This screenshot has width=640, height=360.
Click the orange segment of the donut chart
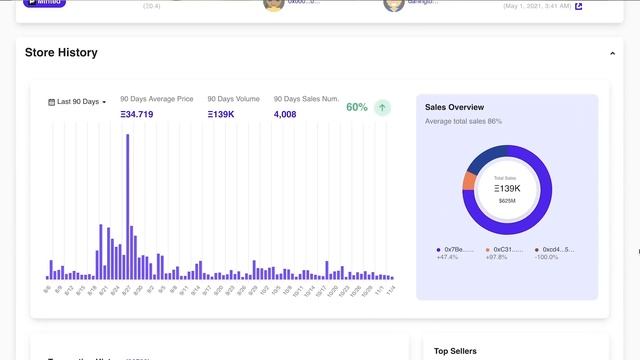[x=469, y=181]
